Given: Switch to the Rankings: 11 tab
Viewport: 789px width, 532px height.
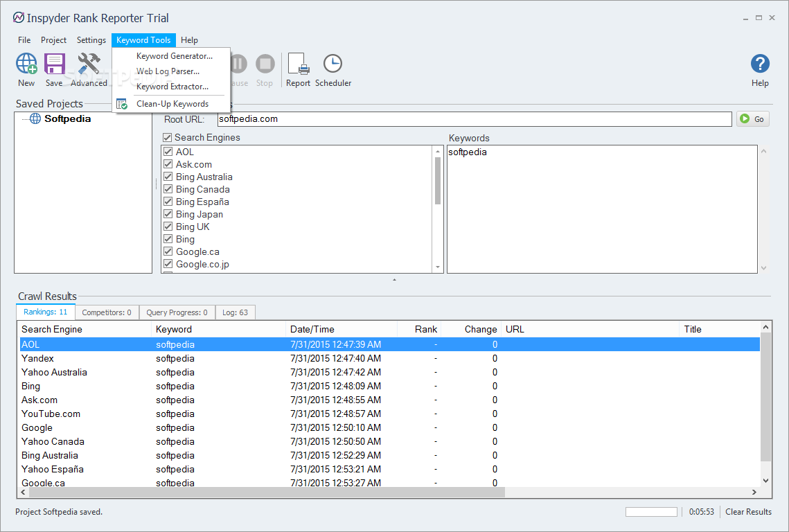Looking at the screenshot, I should [x=45, y=312].
